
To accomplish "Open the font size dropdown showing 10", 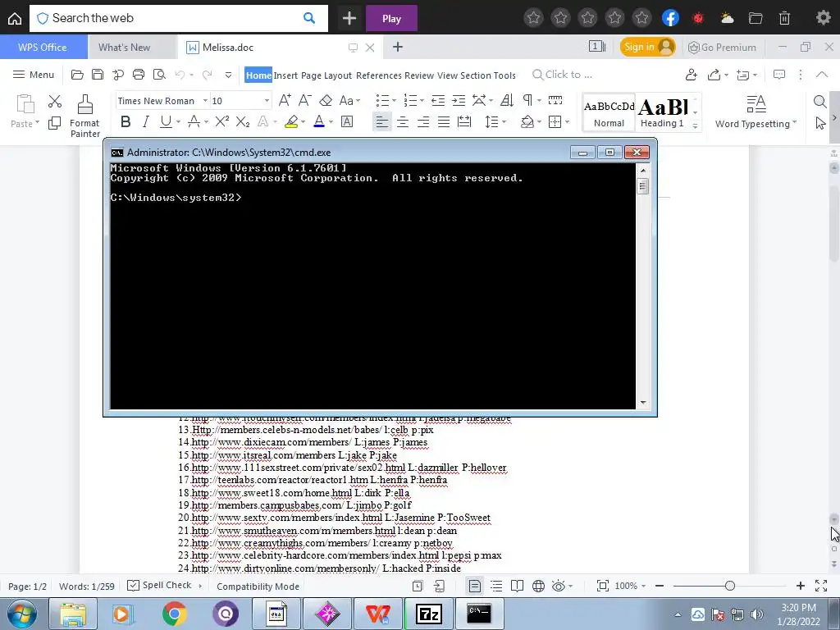I will pos(267,101).
